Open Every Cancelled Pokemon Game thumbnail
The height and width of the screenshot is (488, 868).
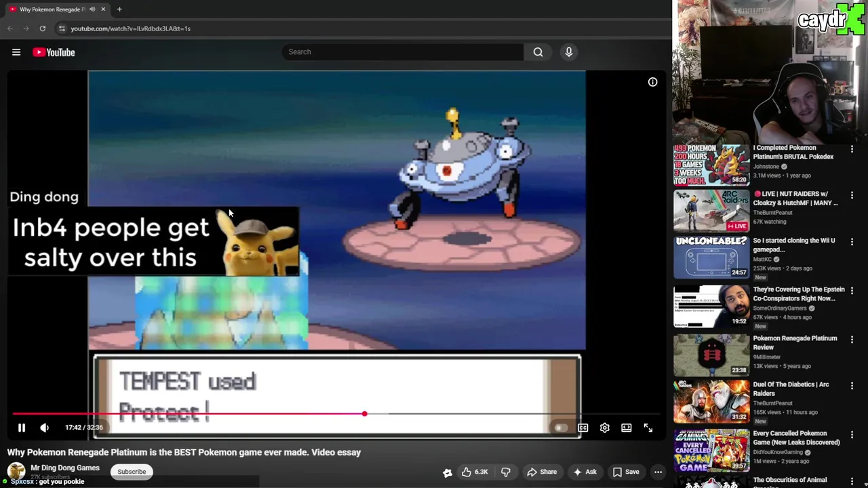pyautogui.click(x=711, y=450)
